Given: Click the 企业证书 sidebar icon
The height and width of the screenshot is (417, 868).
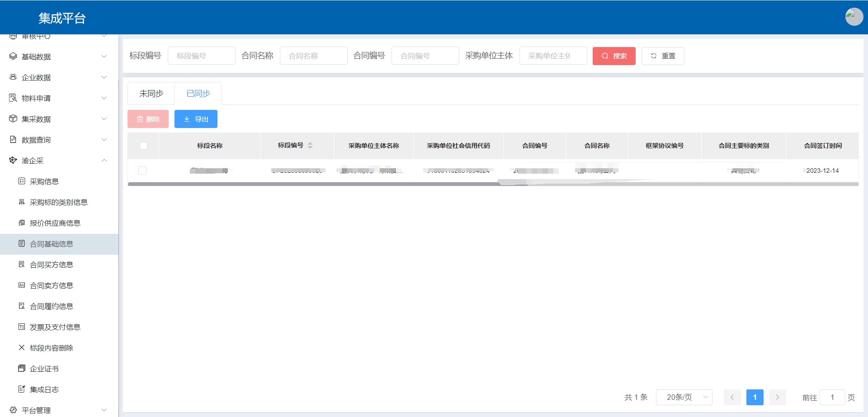Looking at the screenshot, I should pos(22,369).
